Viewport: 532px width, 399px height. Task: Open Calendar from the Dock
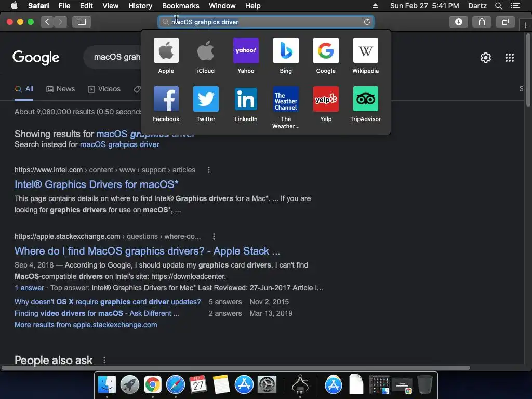198,385
